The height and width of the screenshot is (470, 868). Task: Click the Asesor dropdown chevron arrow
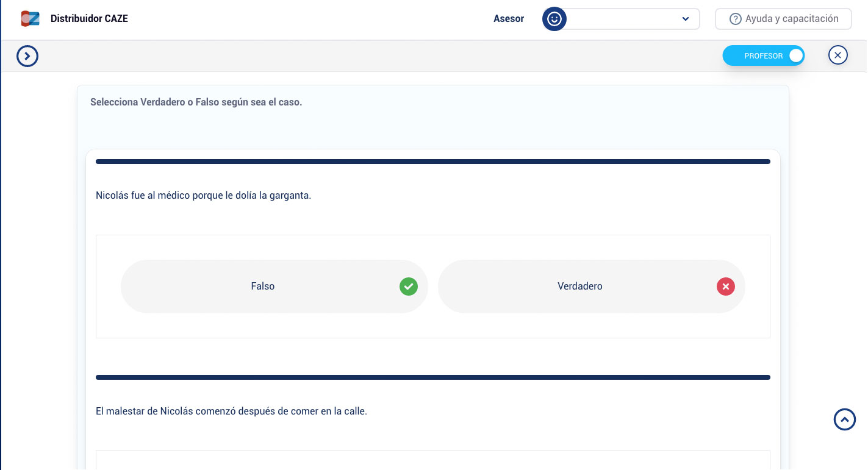point(685,19)
